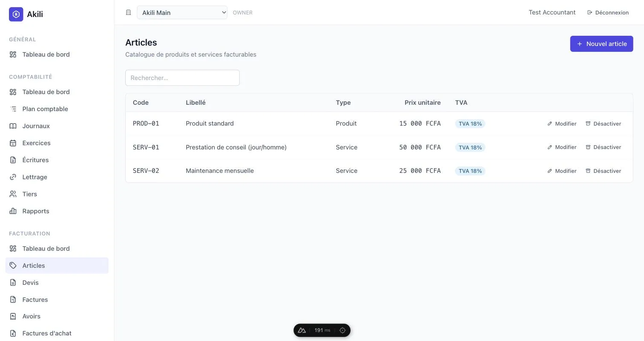
Task: Modify the SERV-02 article
Action: pos(562,171)
